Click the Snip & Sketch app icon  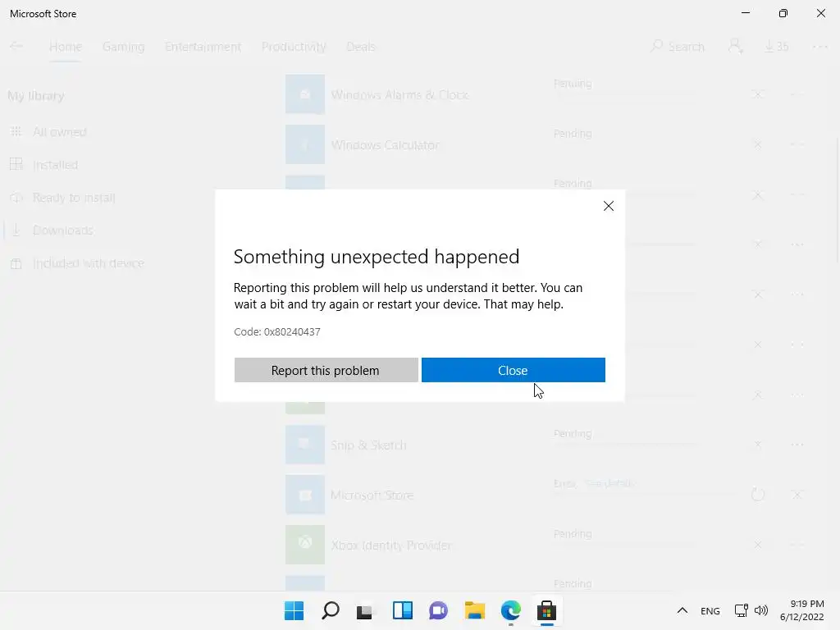click(305, 445)
